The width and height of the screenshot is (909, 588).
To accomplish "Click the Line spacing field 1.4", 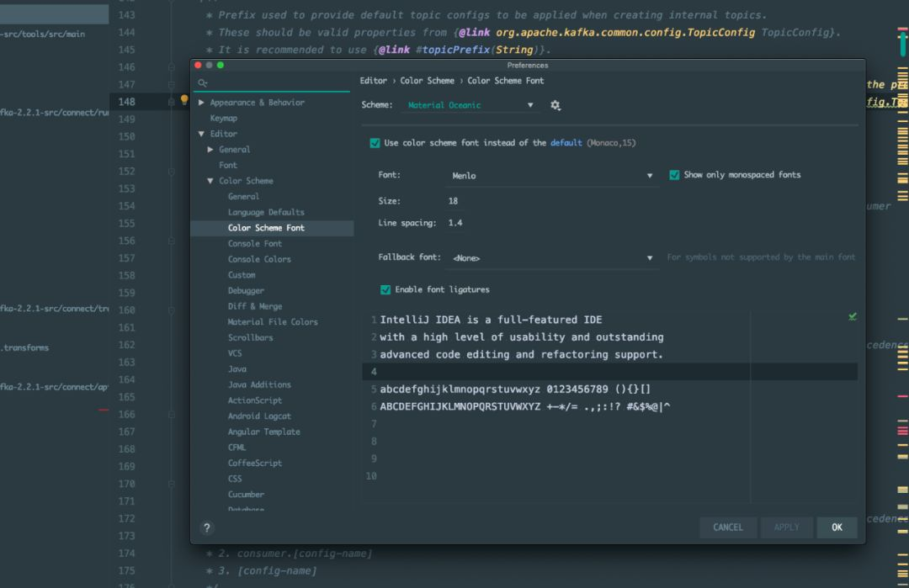I will pyautogui.click(x=455, y=223).
